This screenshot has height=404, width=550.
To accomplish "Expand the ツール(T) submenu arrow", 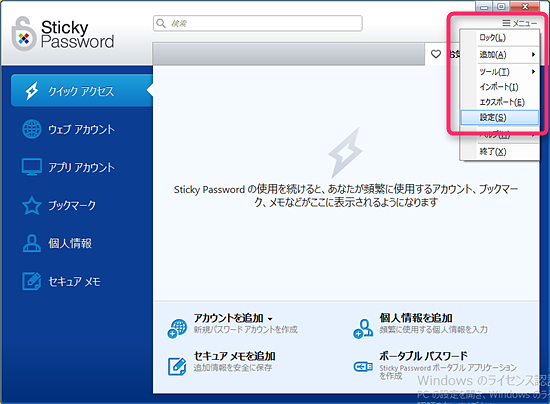I will [533, 72].
